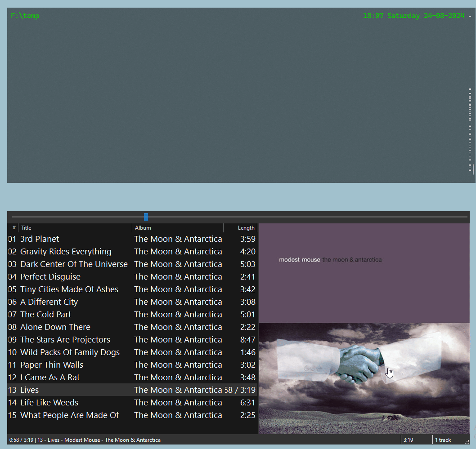Select track 03 Dark Center Of The Universe
Image resolution: width=476 pixels, height=449 pixels.
132,264
